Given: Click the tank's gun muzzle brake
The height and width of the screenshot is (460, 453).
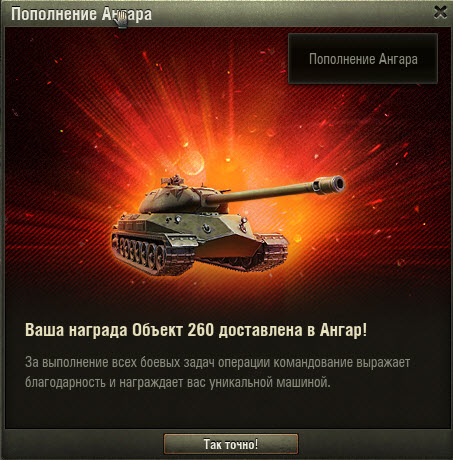Looking at the screenshot, I should click(x=329, y=185).
